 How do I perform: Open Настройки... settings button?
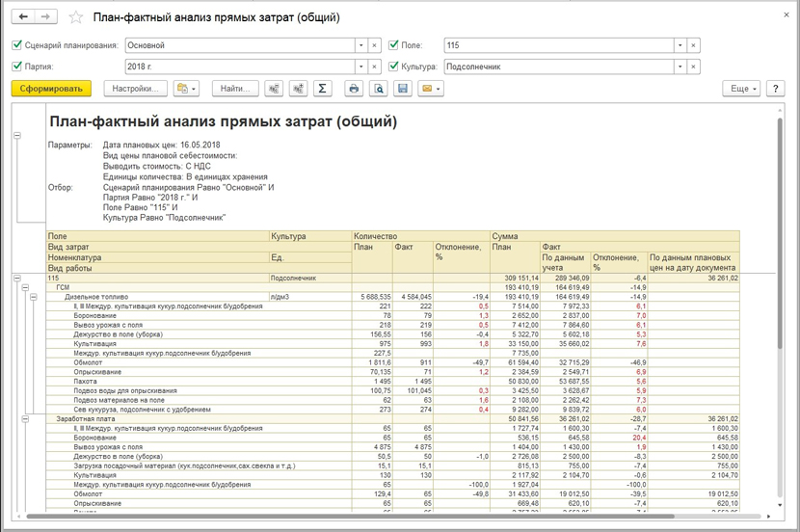[x=135, y=89]
